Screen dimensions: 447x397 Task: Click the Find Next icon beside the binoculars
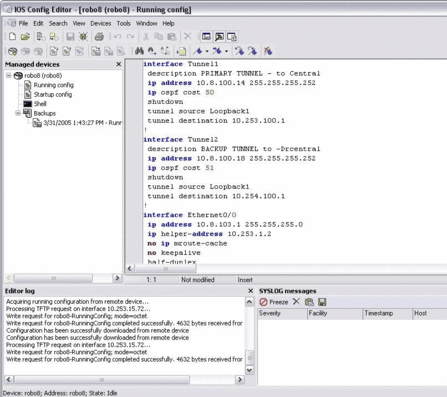point(152,51)
